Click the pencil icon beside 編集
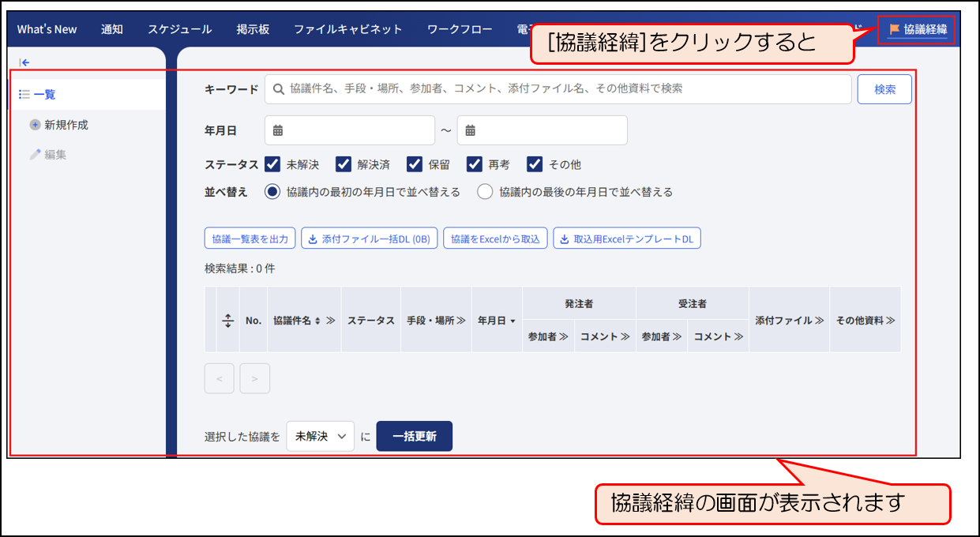980x537 pixels. pos(35,155)
